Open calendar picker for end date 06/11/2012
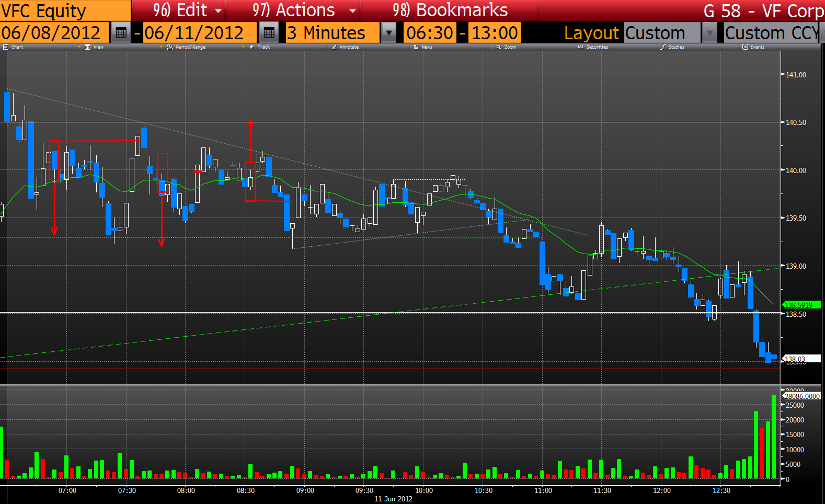Screen dimensions: 825x504 click(269, 32)
